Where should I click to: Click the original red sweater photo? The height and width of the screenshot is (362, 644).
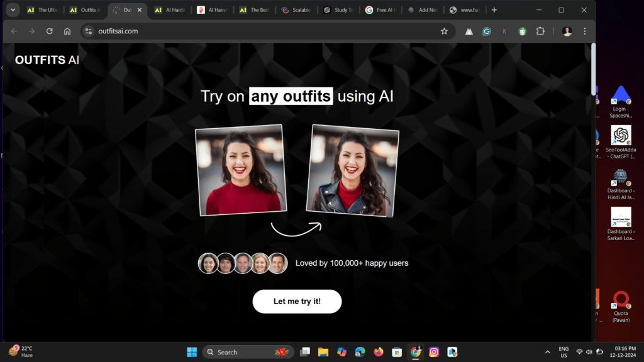click(241, 170)
